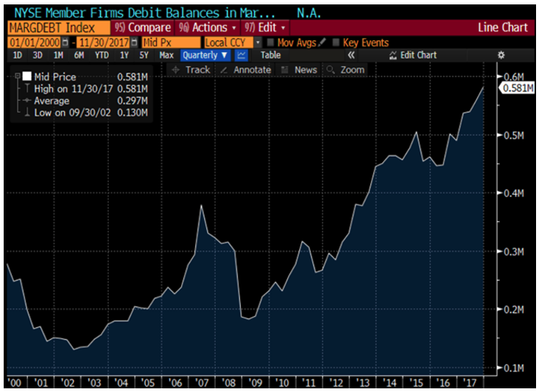Open the start date calendar picker
539x392 pixels.
click(66, 42)
